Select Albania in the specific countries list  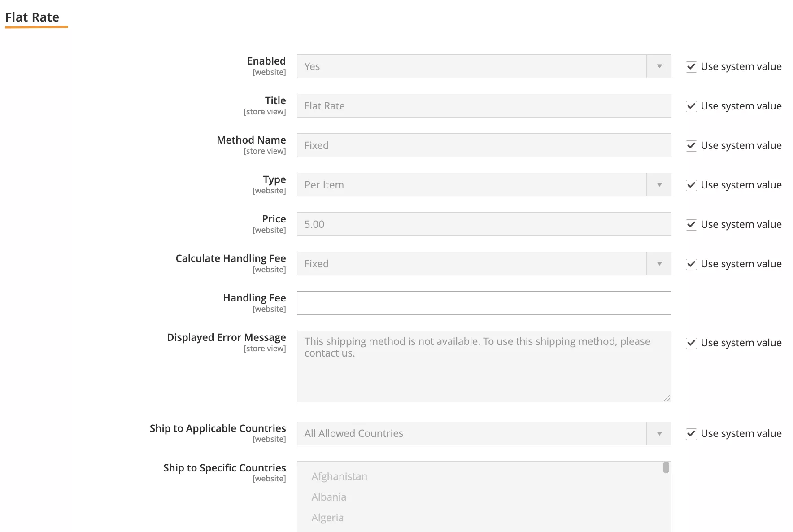coord(329,497)
